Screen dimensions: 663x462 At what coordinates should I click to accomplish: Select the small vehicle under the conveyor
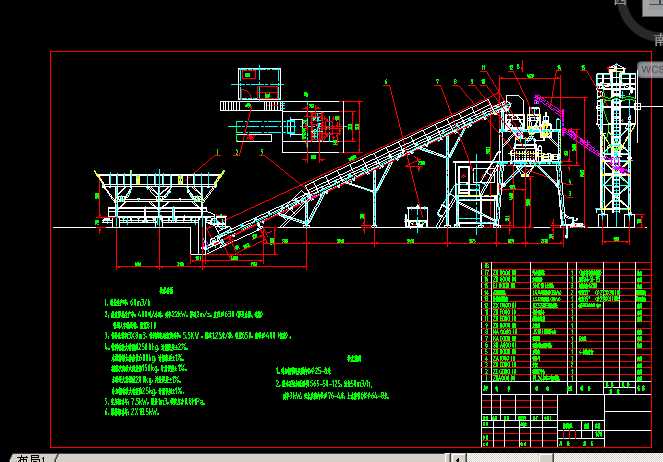(416, 215)
